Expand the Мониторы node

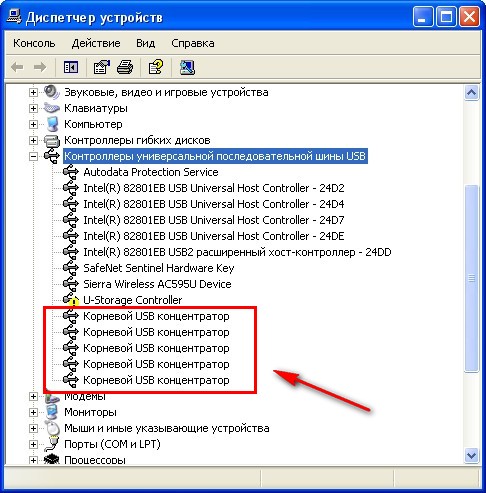coord(33,412)
